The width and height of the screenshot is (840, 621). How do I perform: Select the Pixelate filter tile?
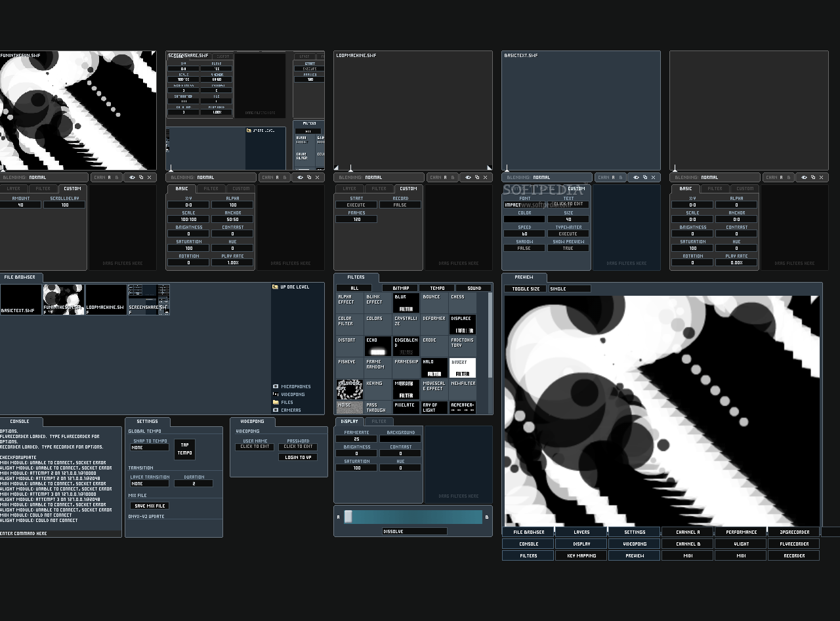tap(406, 407)
